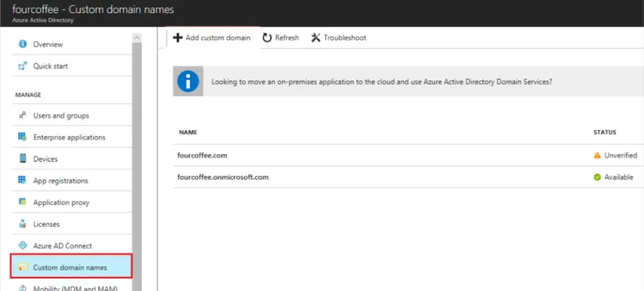The width and height of the screenshot is (644, 291).
Task: Click the App registrations icon
Action: pyautogui.click(x=23, y=180)
